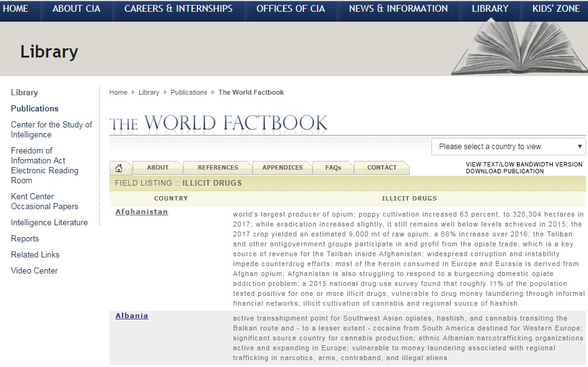588x367 pixels.
Task: Click Download Publication link
Action: 504,171
